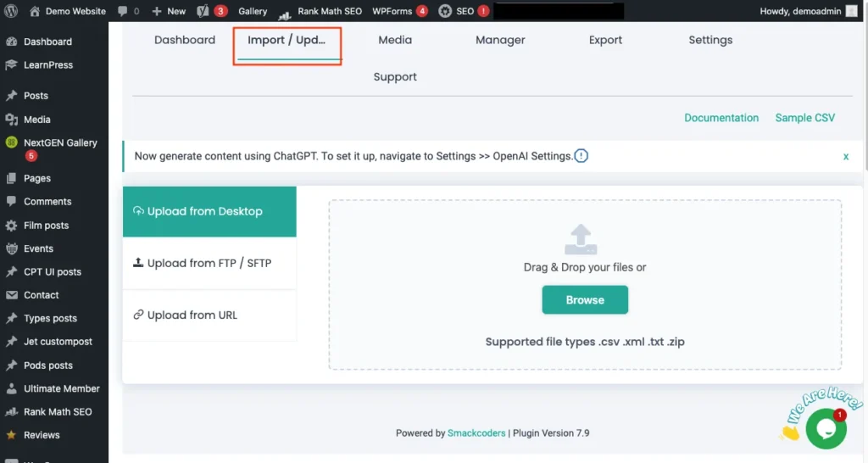Click the WordPress logo icon
The image size is (868, 463).
(12, 11)
